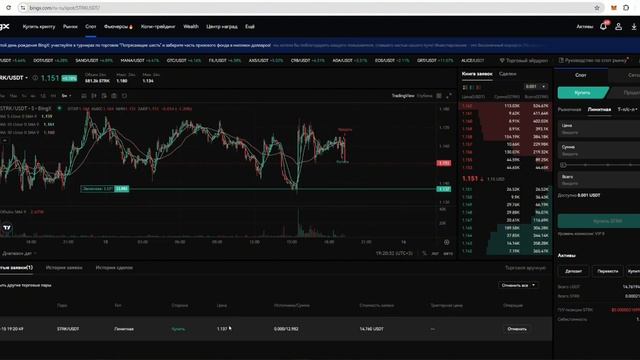This screenshot has width=640, height=360.
Task: Switch to 'Сделки' tab in order book
Action: coord(508,74)
